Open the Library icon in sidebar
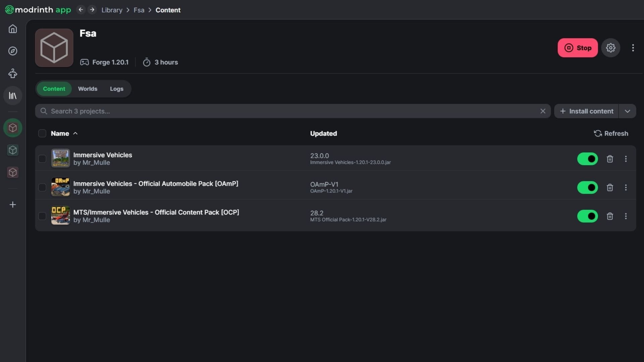This screenshot has height=362, width=644. [x=13, y=96]
